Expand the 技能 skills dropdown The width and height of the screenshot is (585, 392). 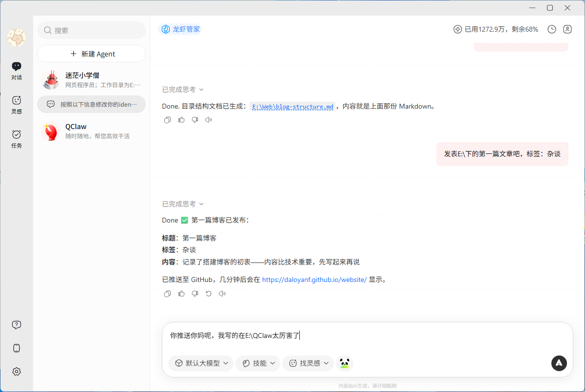coord(259,363)
